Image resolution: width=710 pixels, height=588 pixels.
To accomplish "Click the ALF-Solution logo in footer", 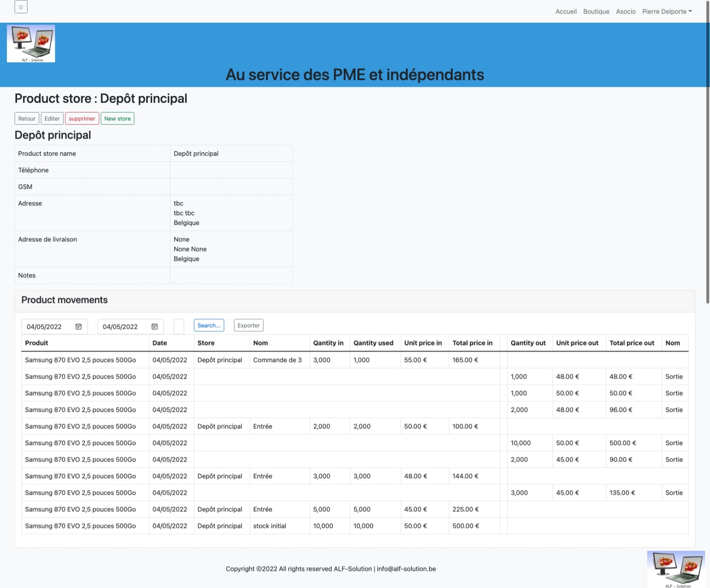I will click(x=676, y=569).
